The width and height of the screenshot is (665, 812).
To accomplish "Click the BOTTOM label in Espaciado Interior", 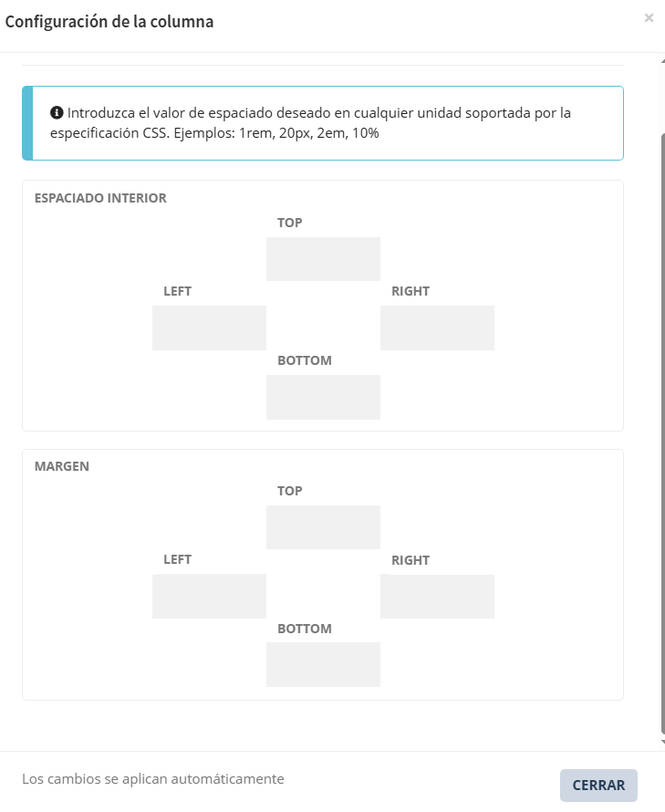I will (x=305, y=360).
